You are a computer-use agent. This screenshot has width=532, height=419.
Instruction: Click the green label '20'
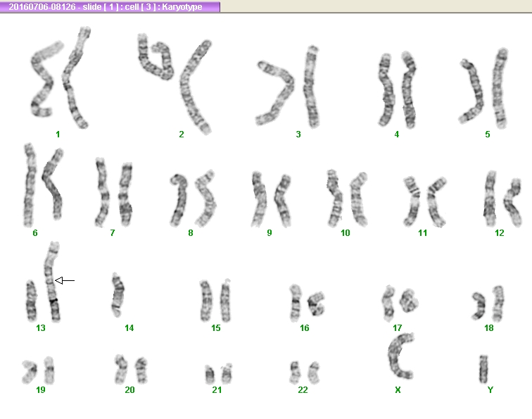pyautogui.click(x=129, y=390)
